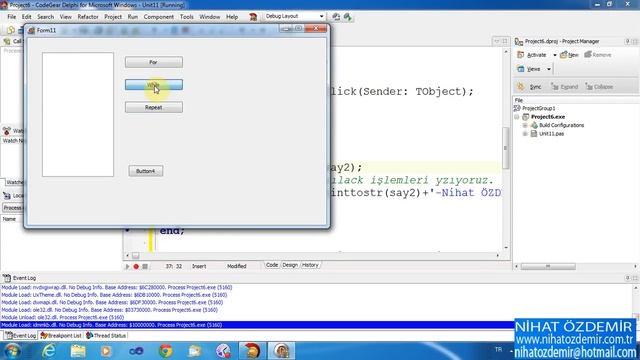640x360 pixels.
Task: Open the File menu
Action: coord(11,17)
